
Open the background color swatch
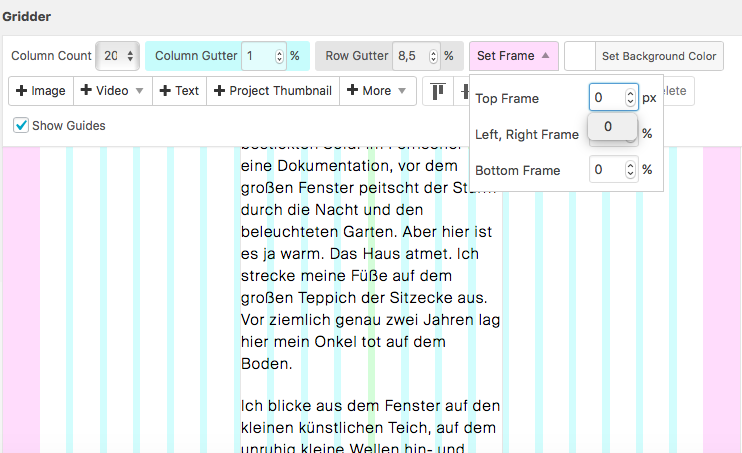pos(580,56)
